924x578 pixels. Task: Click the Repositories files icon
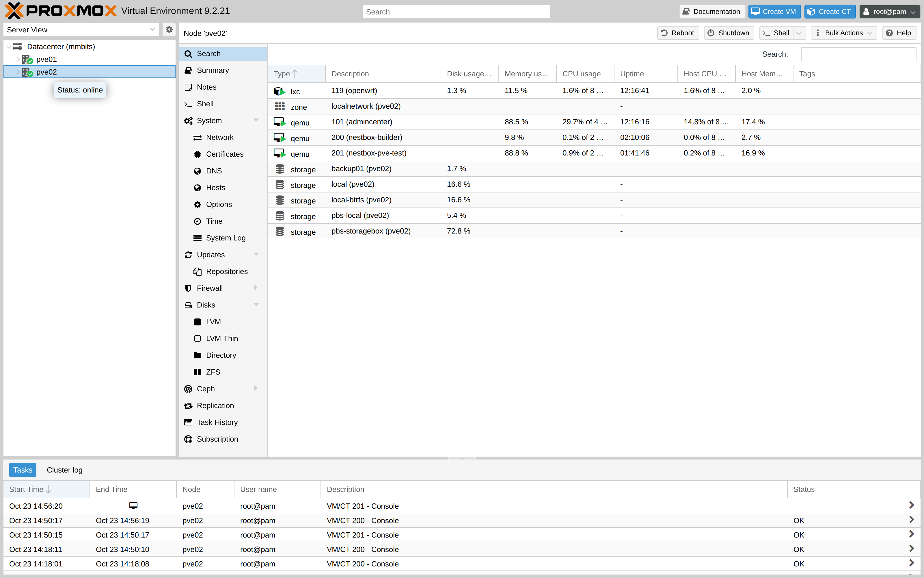click(x=198, y=272)
